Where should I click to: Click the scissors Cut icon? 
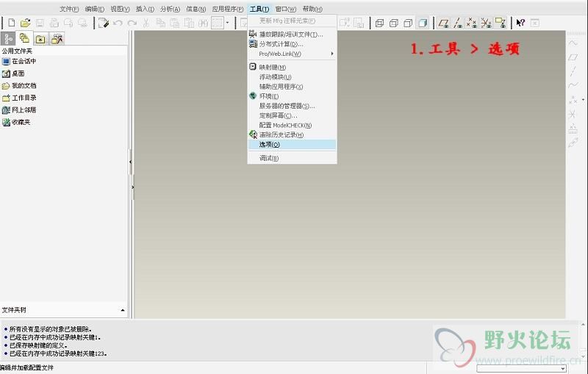[146, 23]
